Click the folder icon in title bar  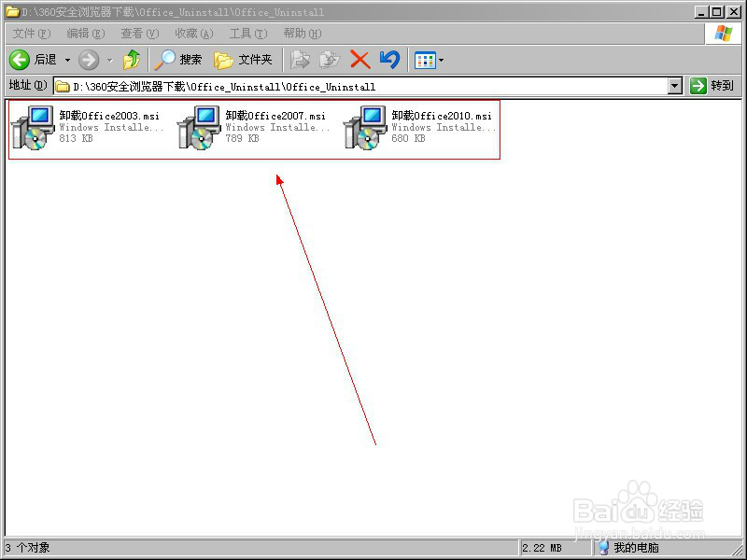pyautogui.click(x=12, y=11)
